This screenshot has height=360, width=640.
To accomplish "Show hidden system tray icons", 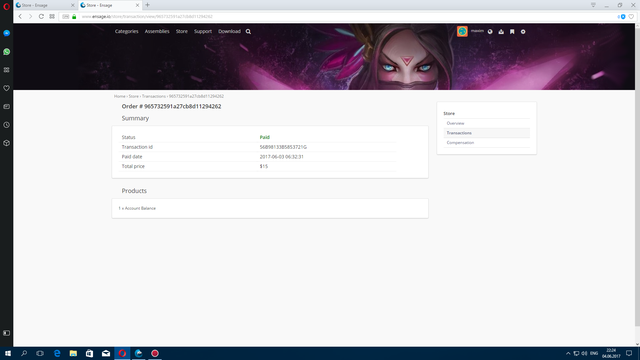I will pos(568,353).
